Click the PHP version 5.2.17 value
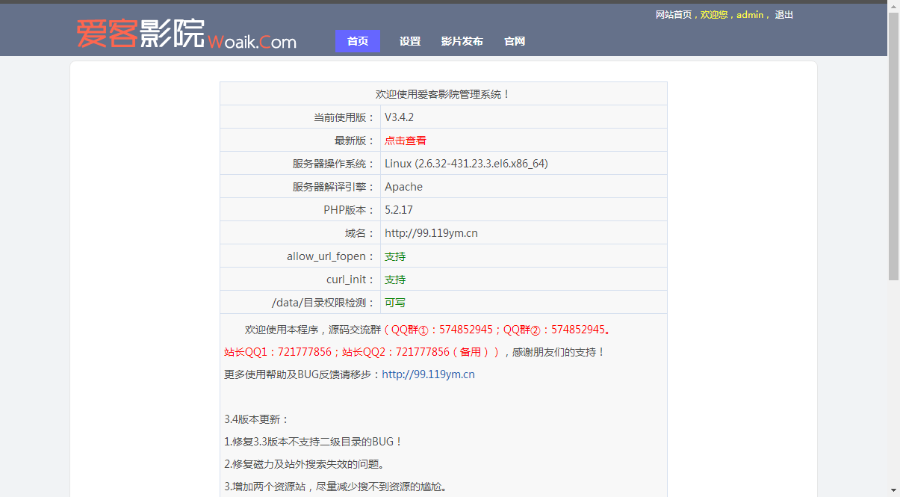Screen dimensions: 900x497 click(398, 210)
